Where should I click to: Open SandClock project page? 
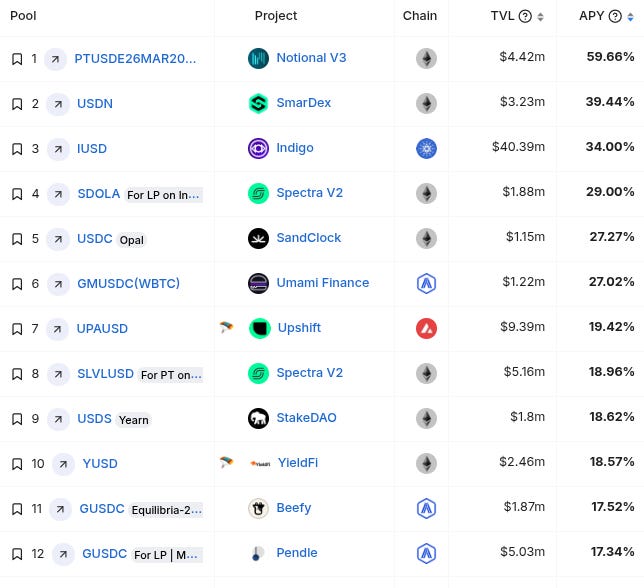tap(308, 238)
